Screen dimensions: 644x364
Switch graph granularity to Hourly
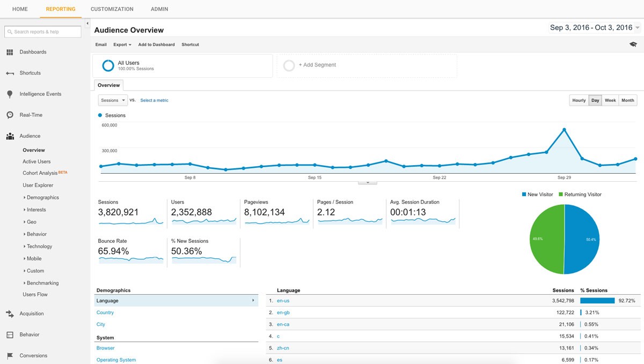[x=579, y=100]
